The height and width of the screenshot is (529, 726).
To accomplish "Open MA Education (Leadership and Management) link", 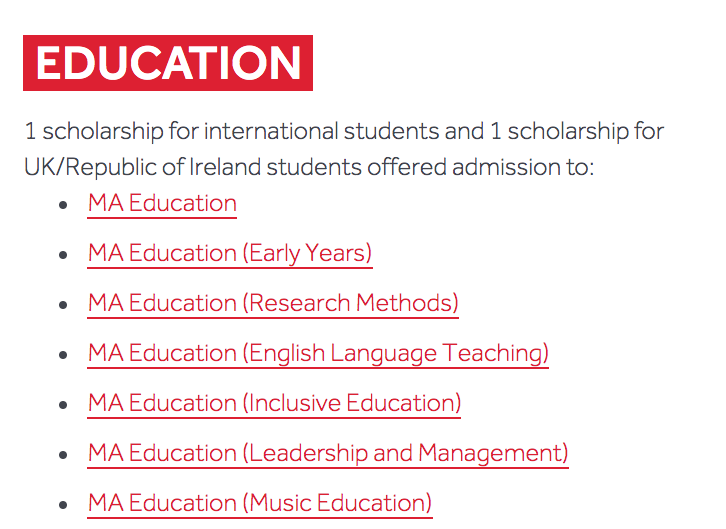I will (328, 454).
